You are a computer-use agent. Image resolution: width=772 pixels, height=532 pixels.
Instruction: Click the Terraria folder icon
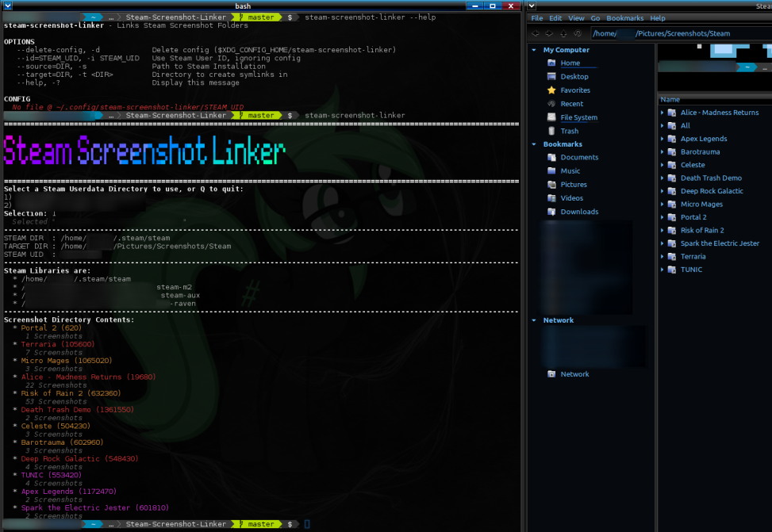pyautogui.click(x=671, y=256)
